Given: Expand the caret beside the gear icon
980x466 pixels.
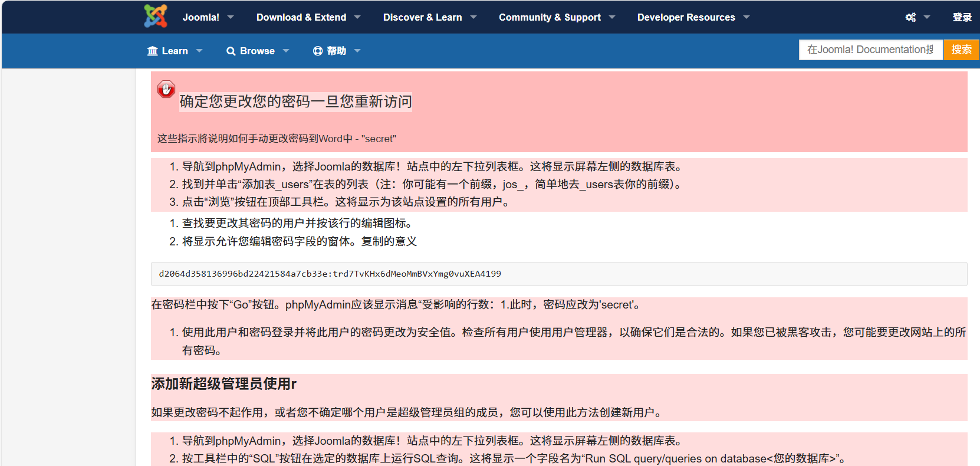Looking at the screenshot, I should (x=927, y=17).
